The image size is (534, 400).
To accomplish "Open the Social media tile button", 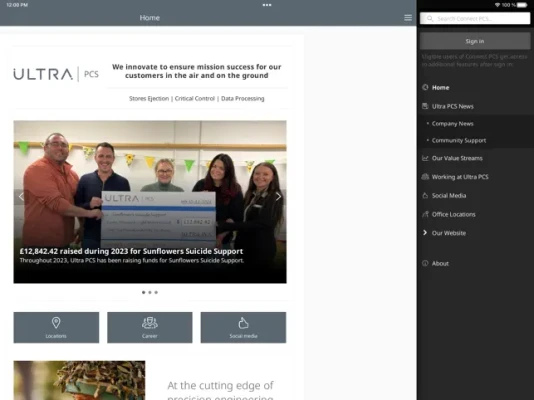I will click(243, 327).
